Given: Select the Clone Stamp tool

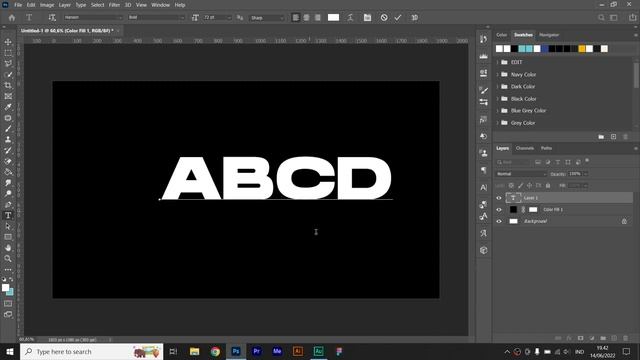Looking at the screenshot, I should pos(8,140).
